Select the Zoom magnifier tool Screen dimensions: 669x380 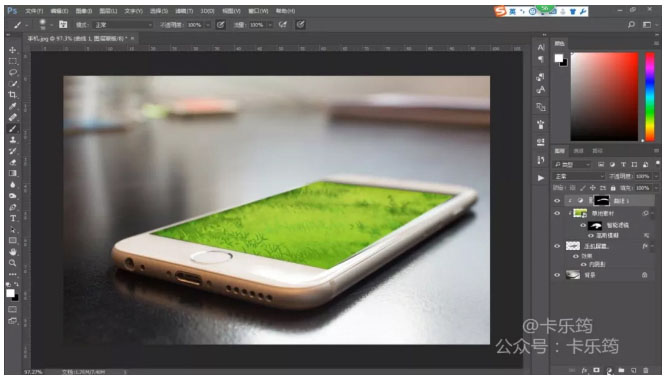tap(12, 263)
